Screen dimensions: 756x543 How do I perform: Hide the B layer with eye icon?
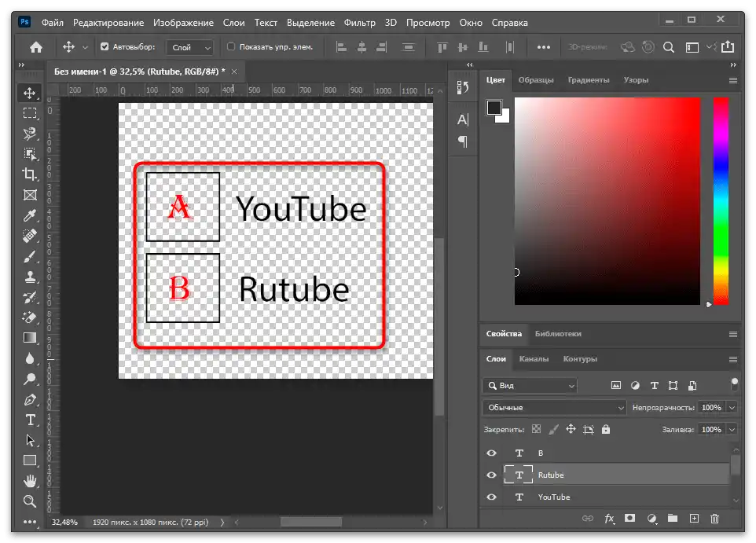click(491, 453)
